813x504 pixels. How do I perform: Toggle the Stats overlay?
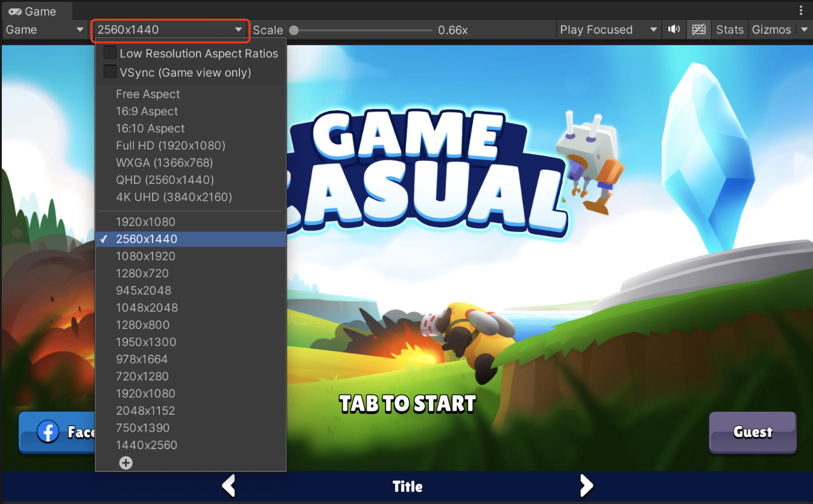pos(730,30)
